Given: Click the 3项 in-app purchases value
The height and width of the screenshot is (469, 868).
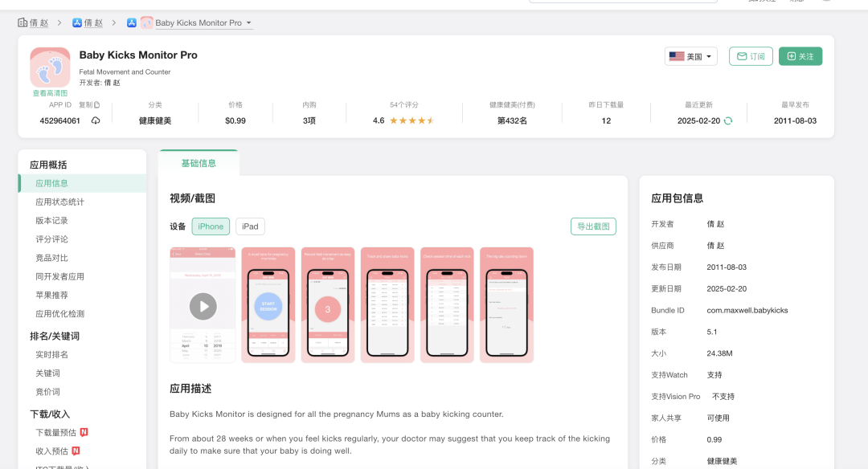Looking at the screenshot, I should pyautogui.click(x=309, y=120).
